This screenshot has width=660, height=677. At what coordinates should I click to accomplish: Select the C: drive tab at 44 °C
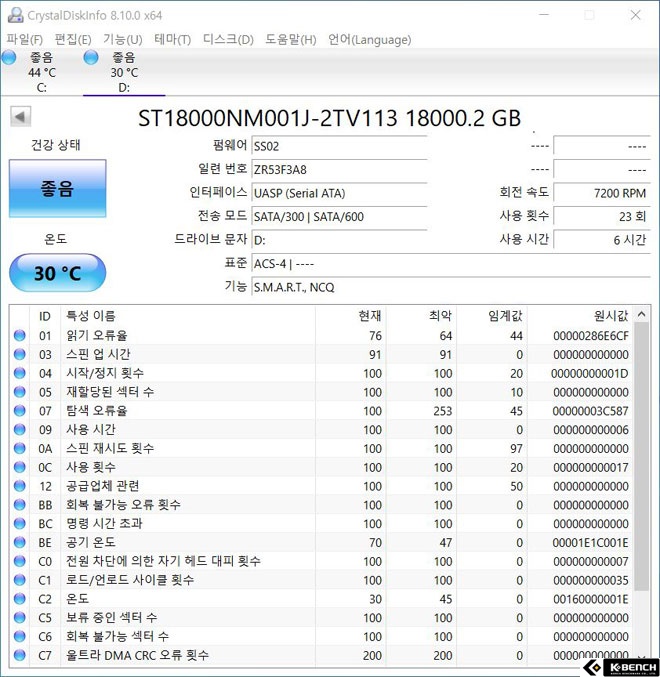(41, 72)
